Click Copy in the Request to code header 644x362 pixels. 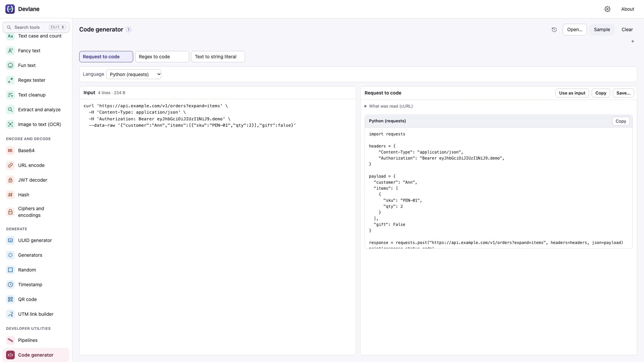601,93
